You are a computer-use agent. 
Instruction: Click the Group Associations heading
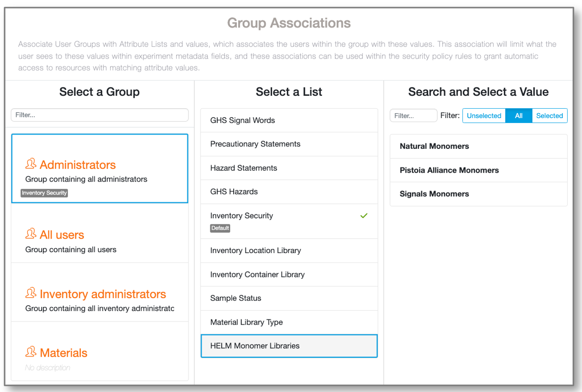point(289,23)
